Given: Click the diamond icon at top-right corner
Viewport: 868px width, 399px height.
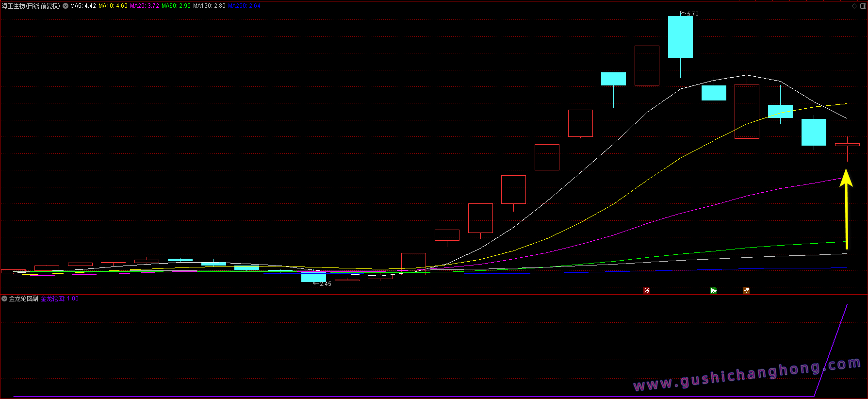Looking at the screenshot, I should (x=854, y=6).
